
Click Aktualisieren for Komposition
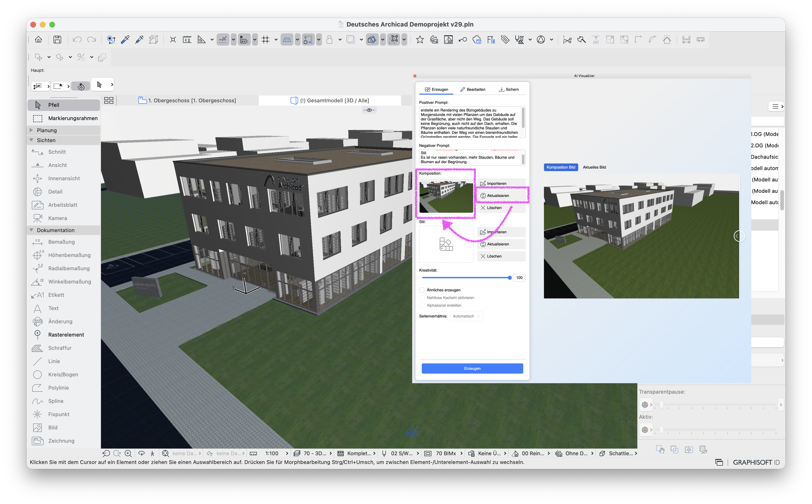click(501, 196)
